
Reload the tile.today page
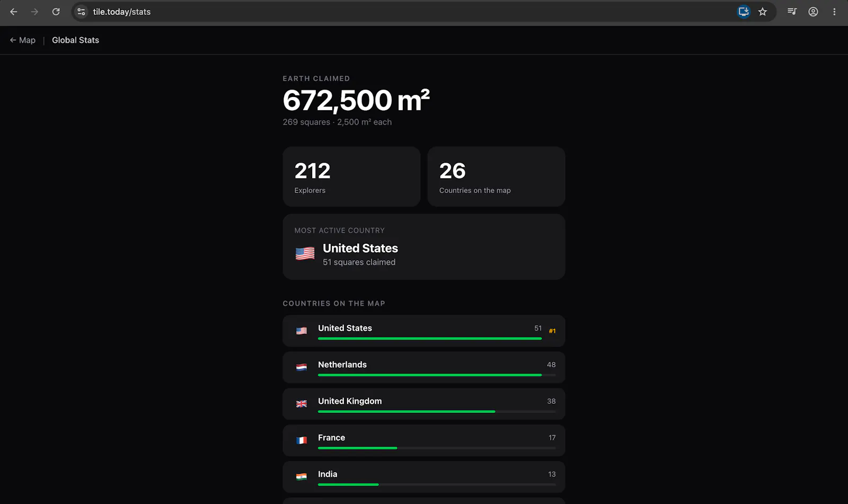coord(56,12)
